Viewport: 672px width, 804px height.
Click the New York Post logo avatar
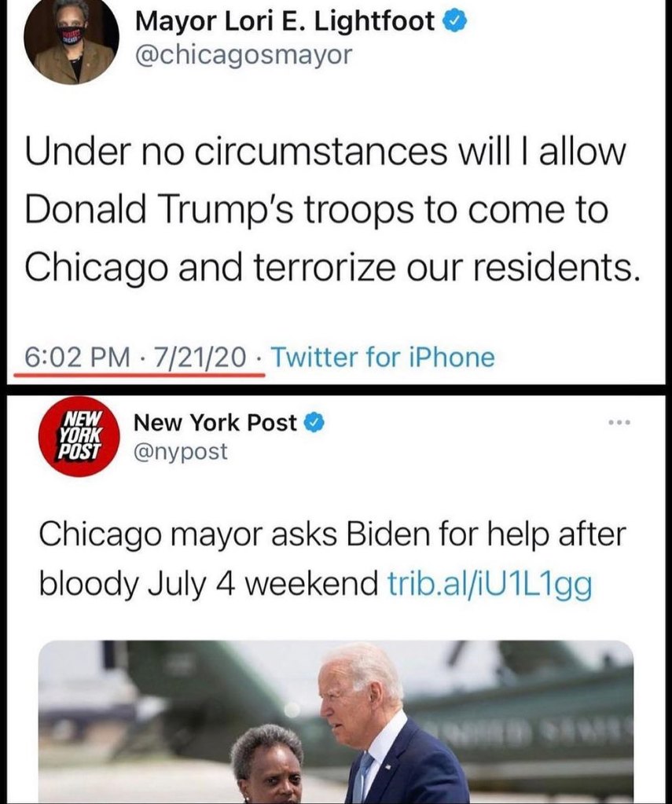coord(79,436)
